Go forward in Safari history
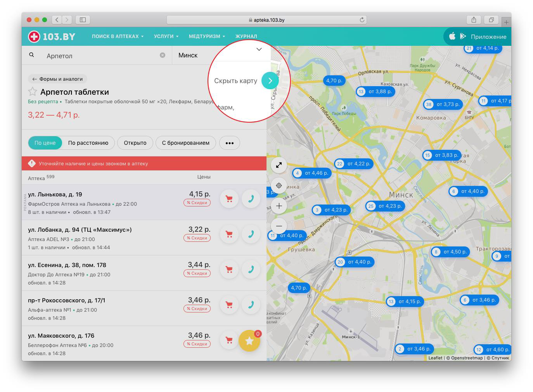This screenshot has height=392, width=533. click(x=67, y=19)
